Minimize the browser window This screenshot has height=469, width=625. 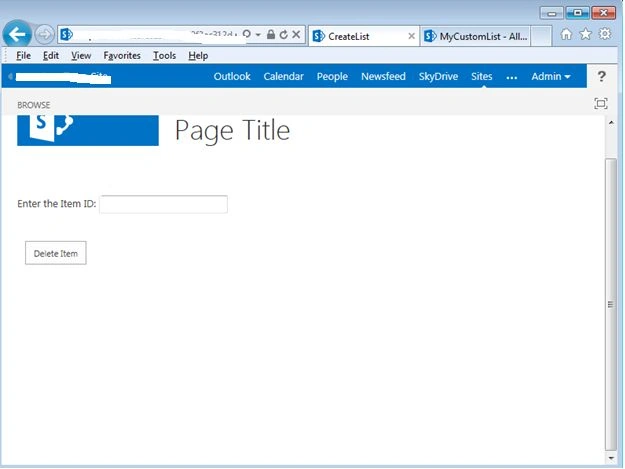[552, 13]
